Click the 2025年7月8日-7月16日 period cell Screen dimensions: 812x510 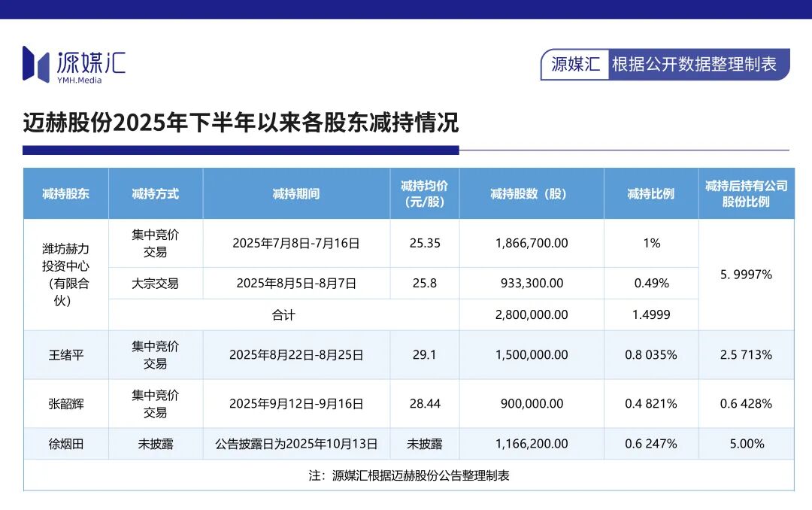coord(296,243)
